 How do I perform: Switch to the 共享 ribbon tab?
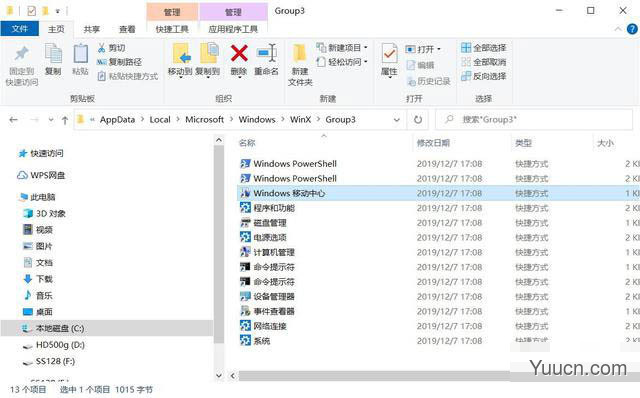click(91, 29)
